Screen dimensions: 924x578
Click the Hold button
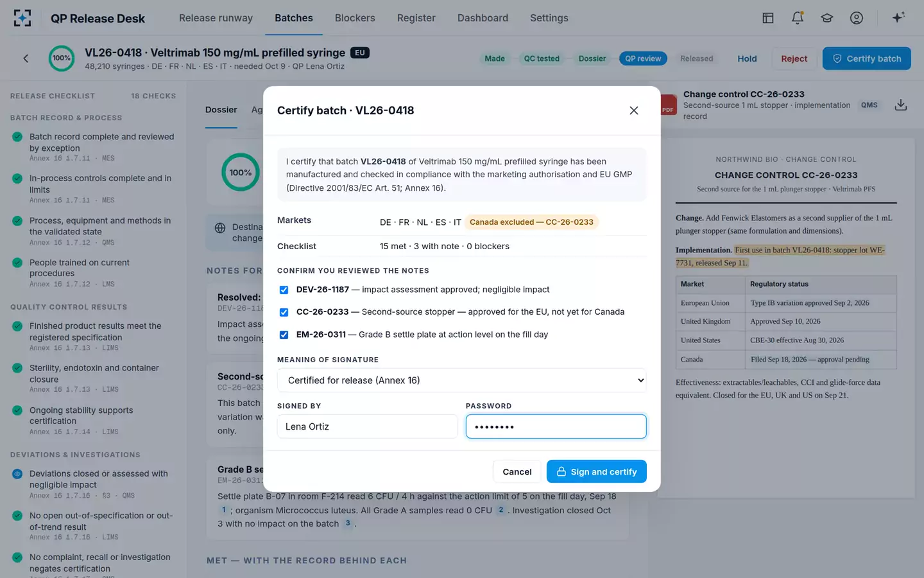747,58
